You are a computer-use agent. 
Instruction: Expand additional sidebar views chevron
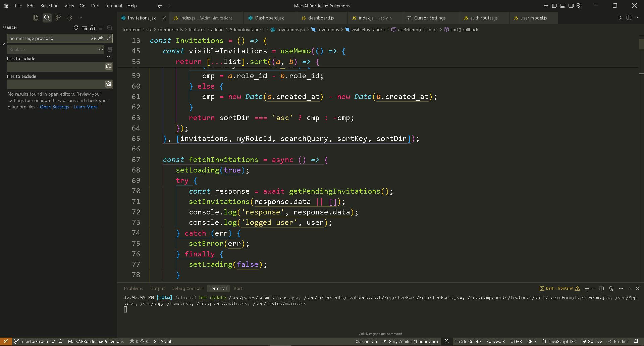tap(80, 17)
